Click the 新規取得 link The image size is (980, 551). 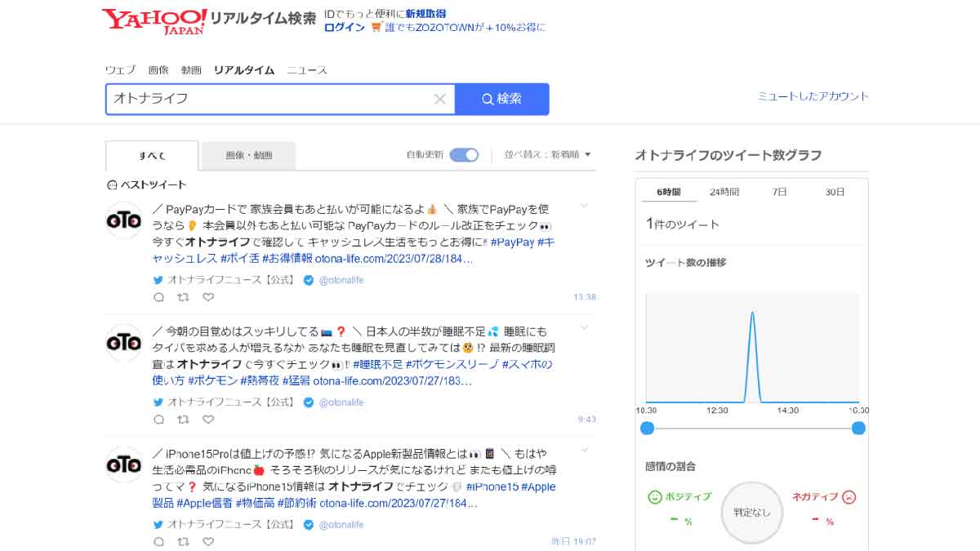click(x=425, y=14)
